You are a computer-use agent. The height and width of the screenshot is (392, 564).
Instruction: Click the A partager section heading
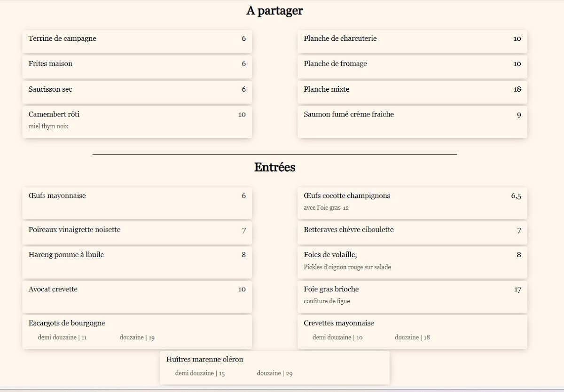274,11
